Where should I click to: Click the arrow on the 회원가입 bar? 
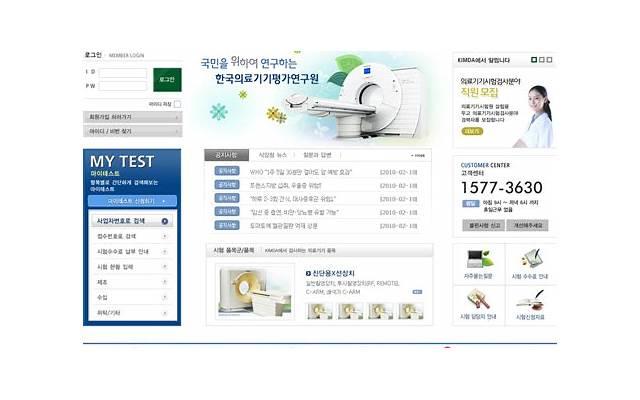pos(177,118)
